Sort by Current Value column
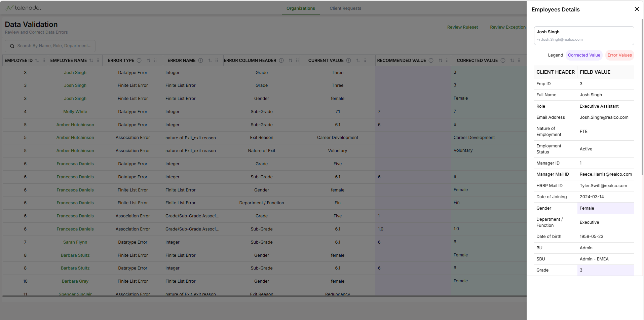 point(358,60)
